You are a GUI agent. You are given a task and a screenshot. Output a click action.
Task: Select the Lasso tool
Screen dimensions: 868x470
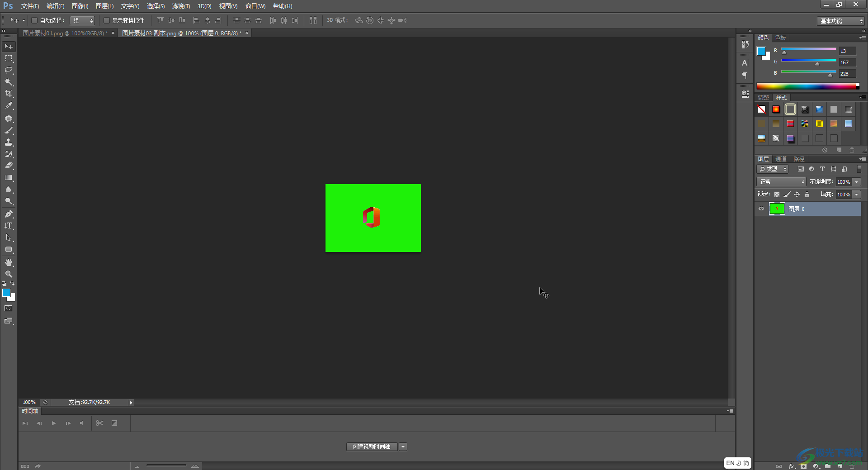point(9,70)
